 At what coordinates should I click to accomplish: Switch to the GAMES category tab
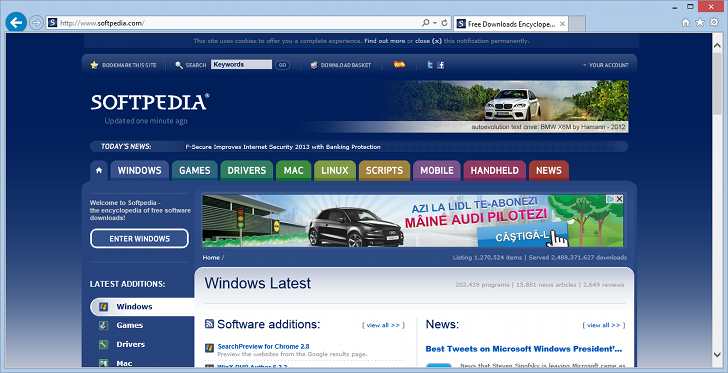[x=195, y=170]
